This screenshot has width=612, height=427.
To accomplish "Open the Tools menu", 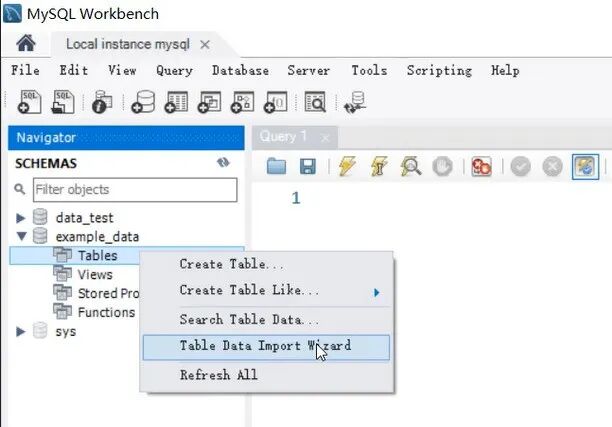I will 369,71.
